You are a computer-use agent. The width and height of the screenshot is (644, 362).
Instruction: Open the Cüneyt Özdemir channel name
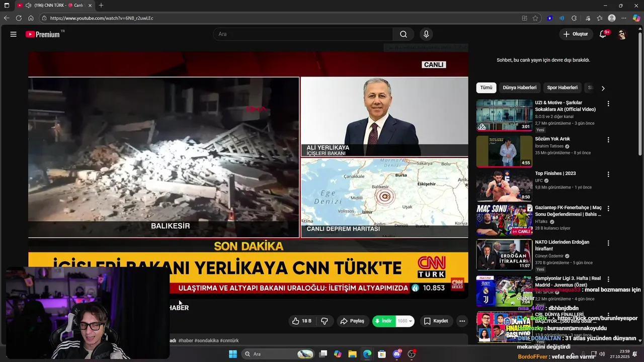tap(549, 256)
